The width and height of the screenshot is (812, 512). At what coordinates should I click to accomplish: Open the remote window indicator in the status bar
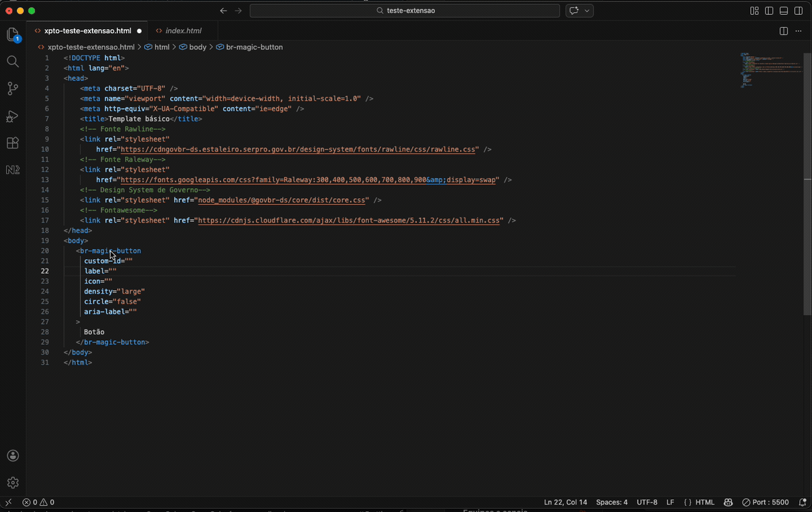tap(8, 503)
